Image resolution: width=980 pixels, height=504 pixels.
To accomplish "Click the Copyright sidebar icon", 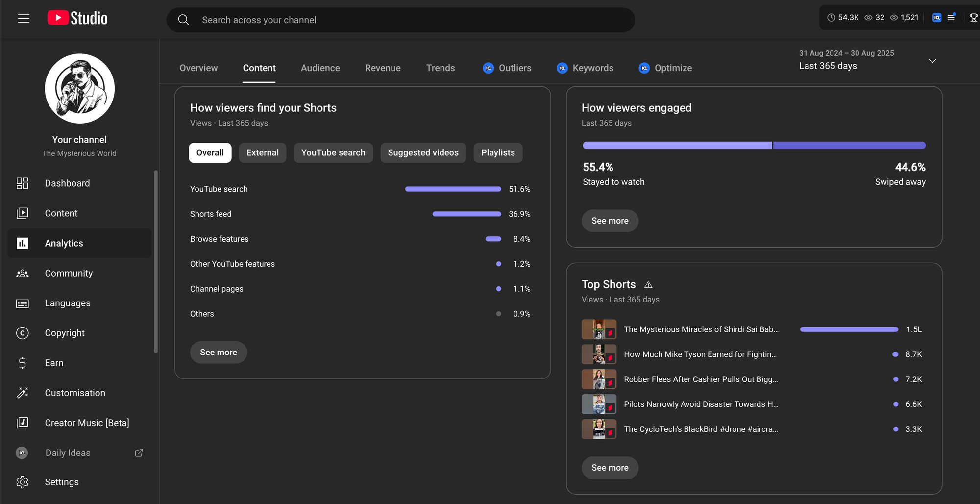I will [23, 333].
